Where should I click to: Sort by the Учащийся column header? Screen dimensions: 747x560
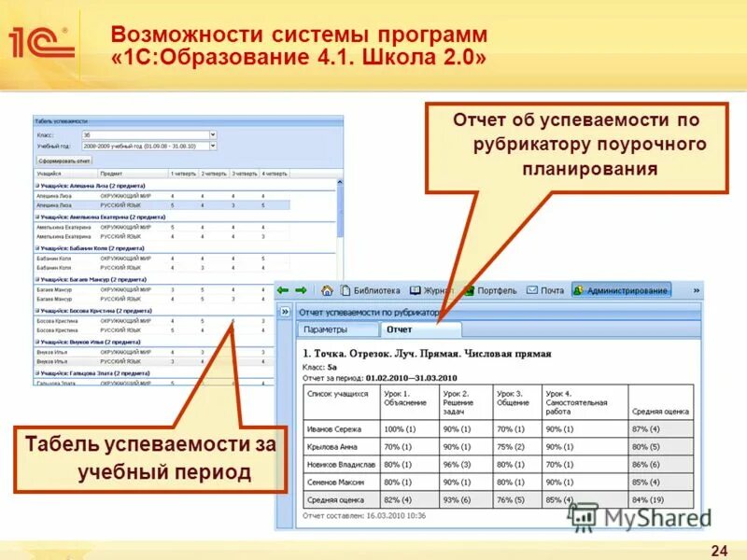point(65,174)
